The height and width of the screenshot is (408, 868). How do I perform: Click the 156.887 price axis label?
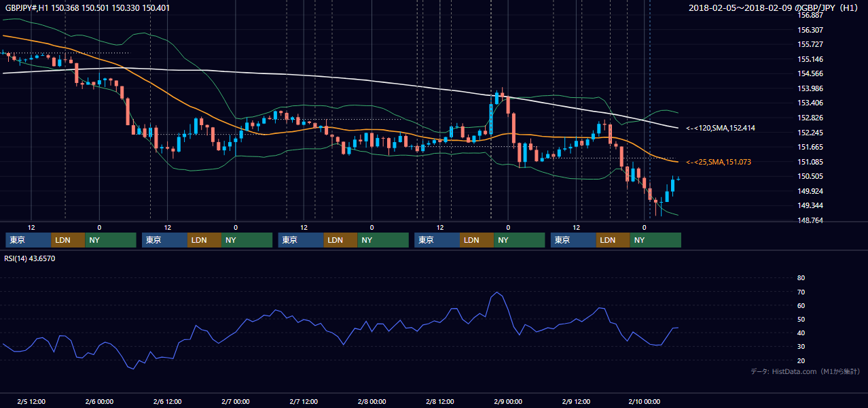coord(810,15)
